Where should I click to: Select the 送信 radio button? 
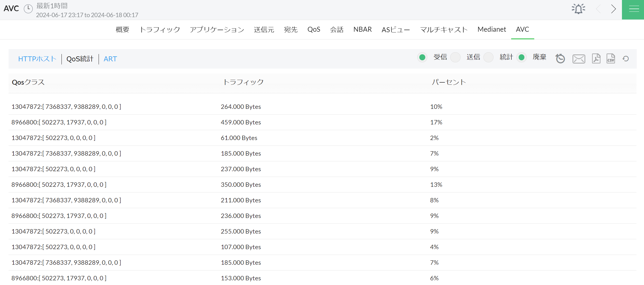pos(455,57)
